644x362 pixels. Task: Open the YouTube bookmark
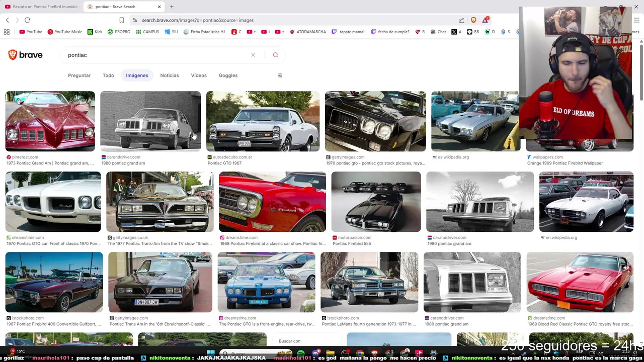31,32
